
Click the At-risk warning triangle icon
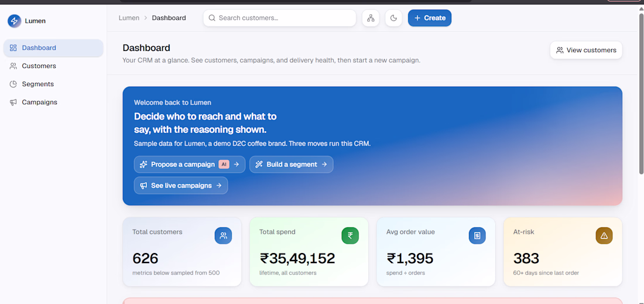point(604,235)
